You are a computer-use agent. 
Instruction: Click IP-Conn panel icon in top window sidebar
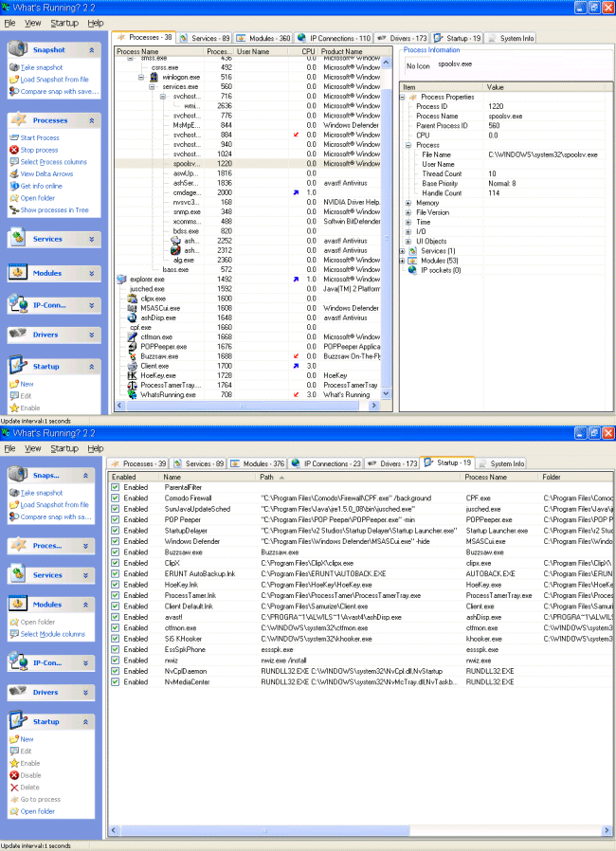point(18,304)
